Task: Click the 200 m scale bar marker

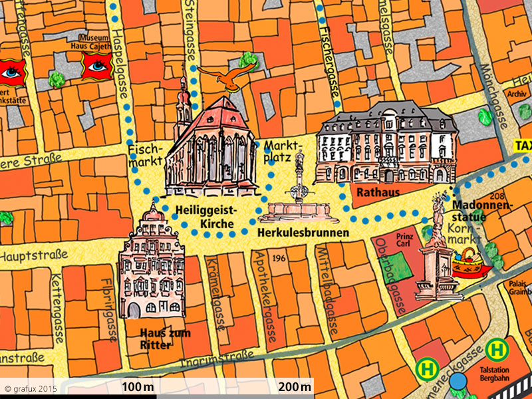Action: (x=294, y=386)
